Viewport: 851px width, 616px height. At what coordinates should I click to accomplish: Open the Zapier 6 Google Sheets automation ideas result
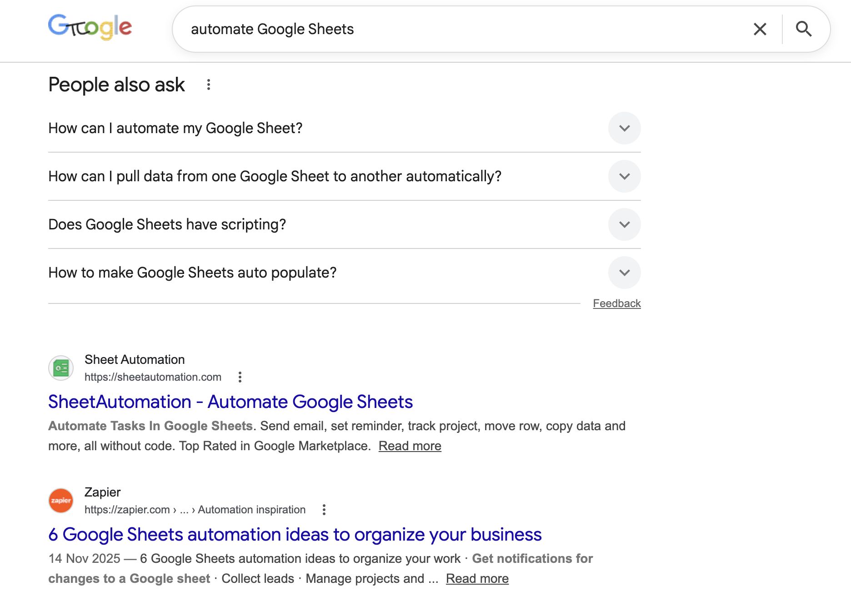coord(295,535)
